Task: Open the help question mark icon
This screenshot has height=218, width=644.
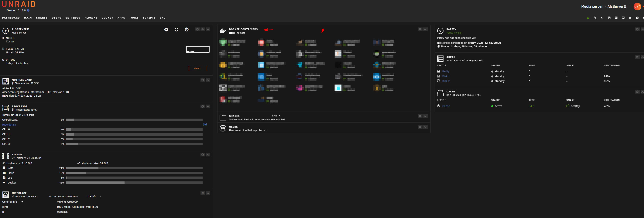Action: (637, 18)
